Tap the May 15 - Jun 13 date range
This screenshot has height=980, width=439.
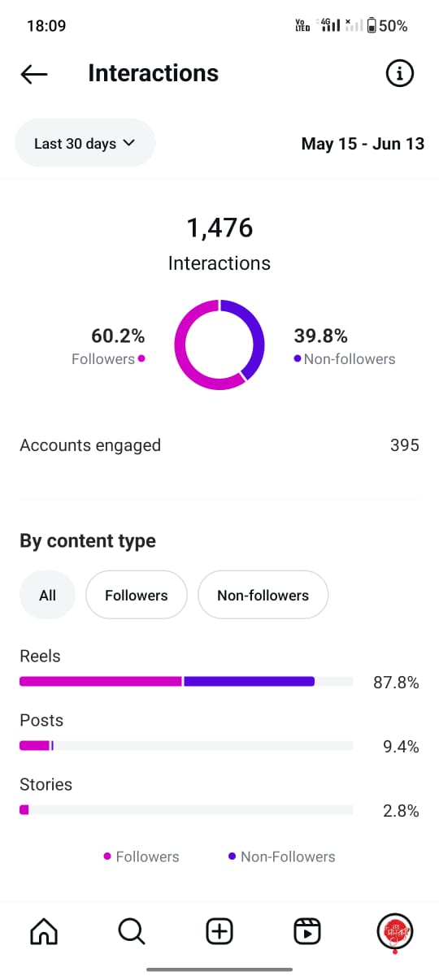[x=363, y=144]
